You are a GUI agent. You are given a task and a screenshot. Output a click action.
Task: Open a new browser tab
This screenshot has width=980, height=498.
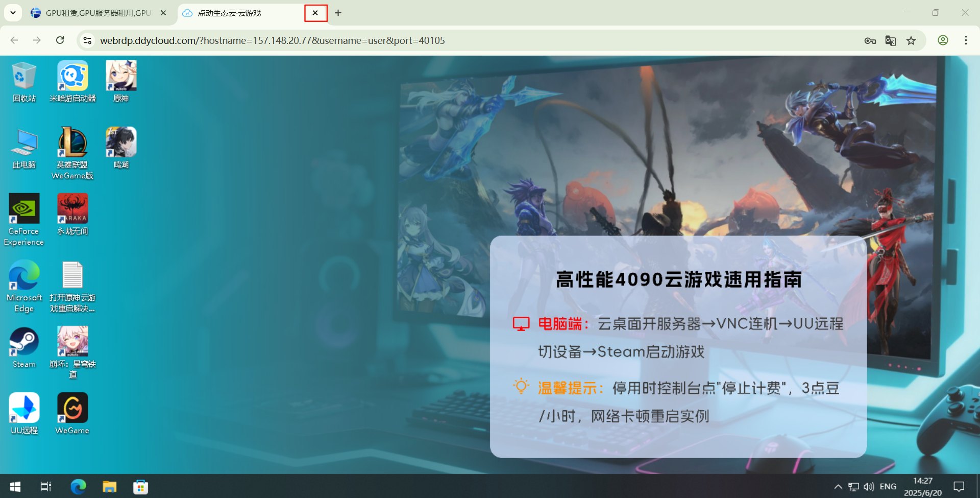[338, 13]
